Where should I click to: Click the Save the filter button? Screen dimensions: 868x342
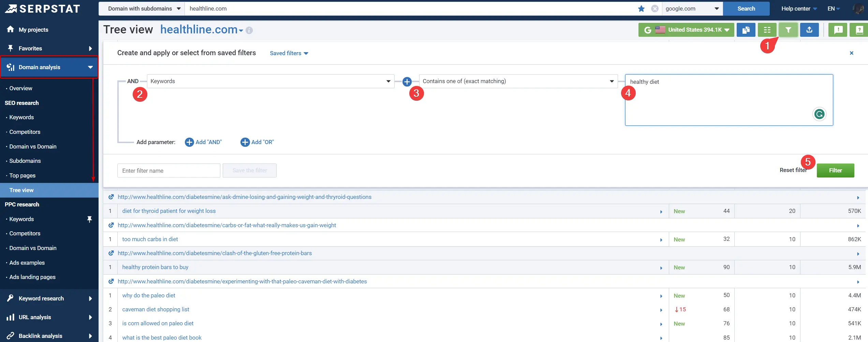pyautogui.click(x=250, y=170)
